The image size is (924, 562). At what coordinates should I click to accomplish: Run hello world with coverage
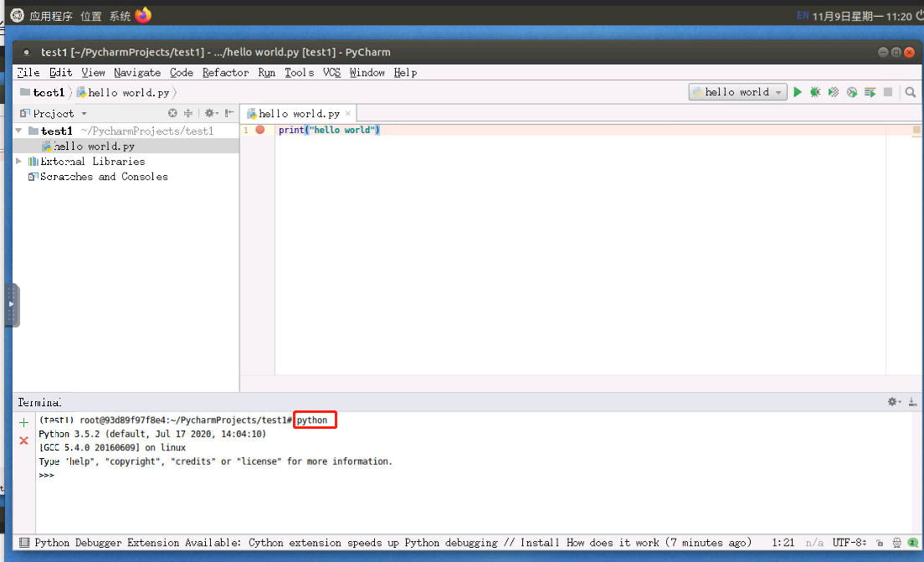coord(834,92)
